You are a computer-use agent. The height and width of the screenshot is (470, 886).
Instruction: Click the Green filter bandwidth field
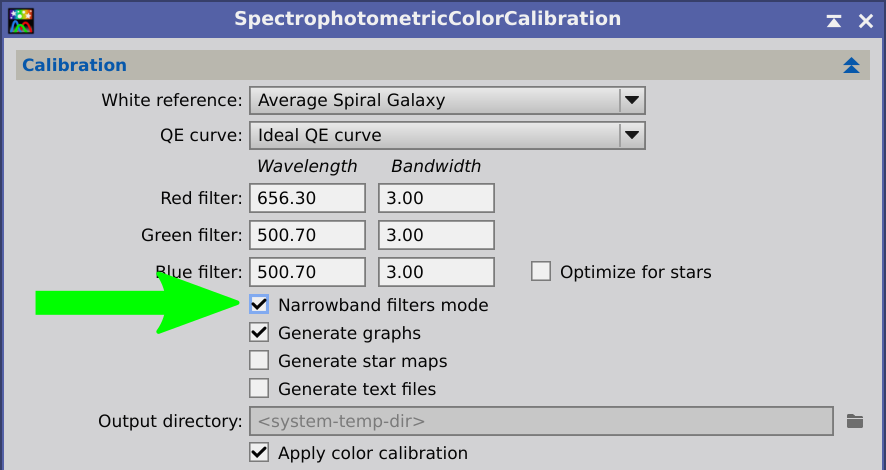pyautogui.click(x=436, y=235)
